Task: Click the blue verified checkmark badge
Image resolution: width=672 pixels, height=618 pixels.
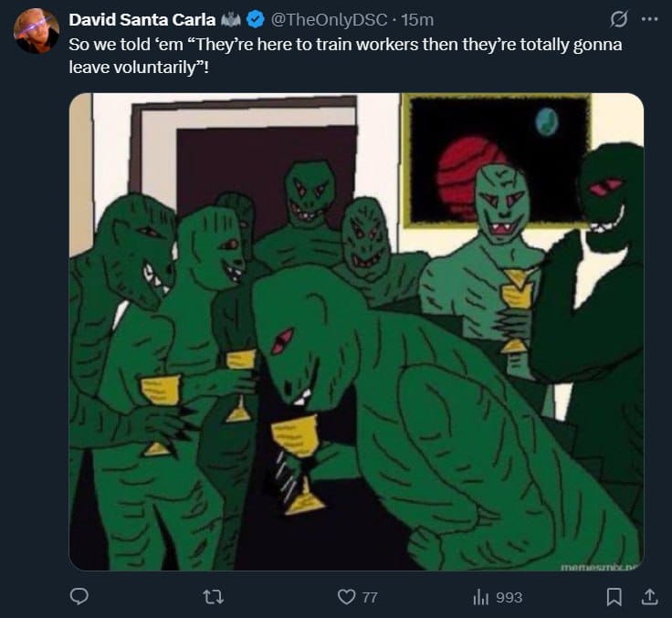Action: pyautogui.click(x=256, y=19)
